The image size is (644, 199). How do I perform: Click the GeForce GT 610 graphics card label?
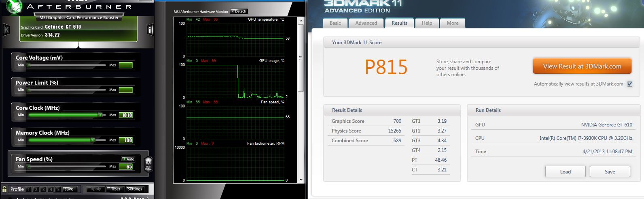click(x=63, y=27)
